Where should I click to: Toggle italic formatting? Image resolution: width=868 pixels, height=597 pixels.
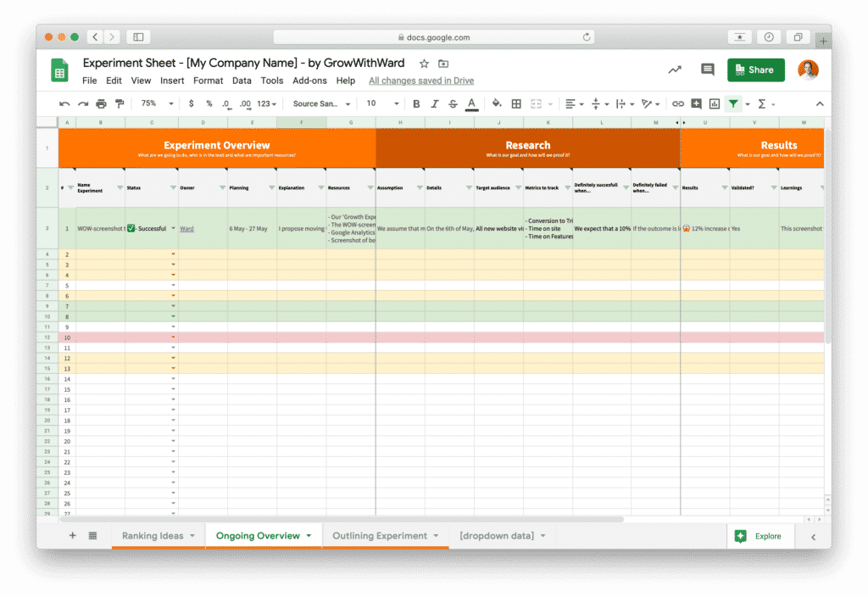click(435, 103)
